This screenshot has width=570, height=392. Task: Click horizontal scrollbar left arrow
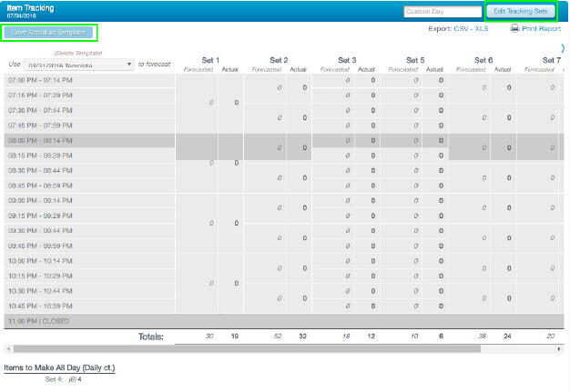pyautogui.click(x=8, y=349)
